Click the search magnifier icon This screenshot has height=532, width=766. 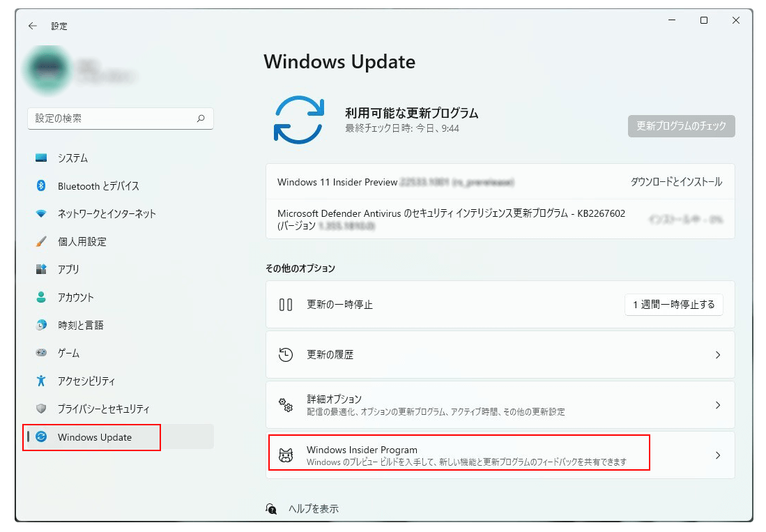(x=201, y=119)
